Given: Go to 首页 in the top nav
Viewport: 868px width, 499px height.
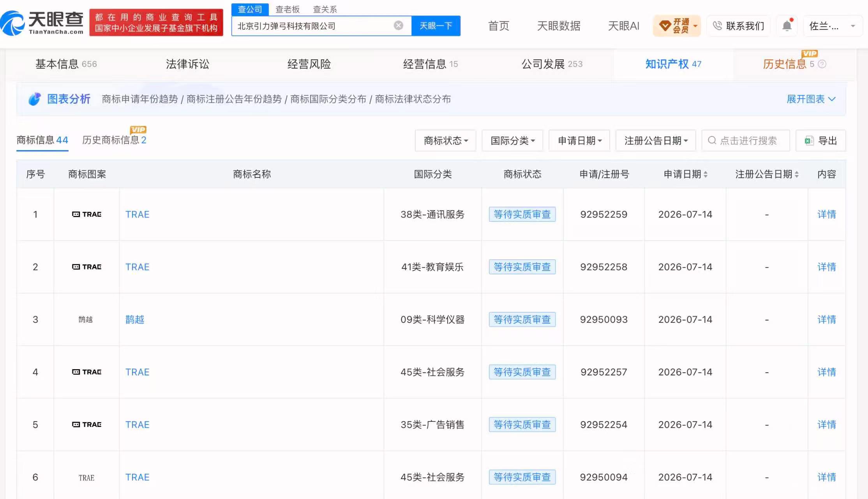Looking at the screenshot, I should [x=499, y=26].
